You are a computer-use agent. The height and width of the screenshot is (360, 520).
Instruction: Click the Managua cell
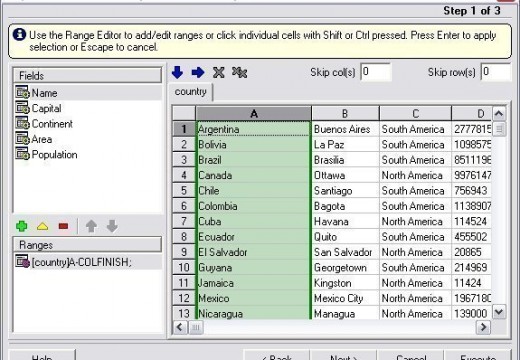345,313
